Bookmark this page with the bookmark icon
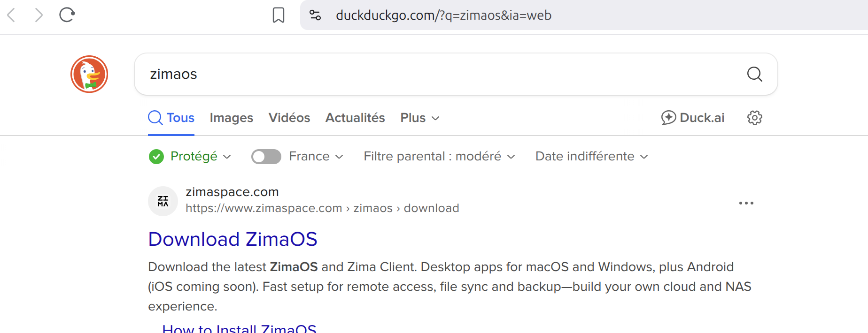The height and width of the screenshot is (333, 868). pyautogui.click(x=279, y=15)
